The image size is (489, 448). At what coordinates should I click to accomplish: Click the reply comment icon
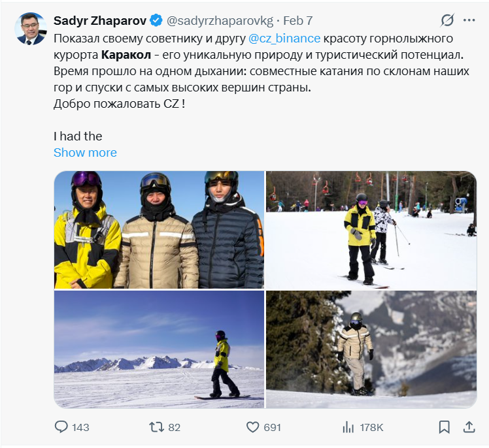(x=61, y=427)
